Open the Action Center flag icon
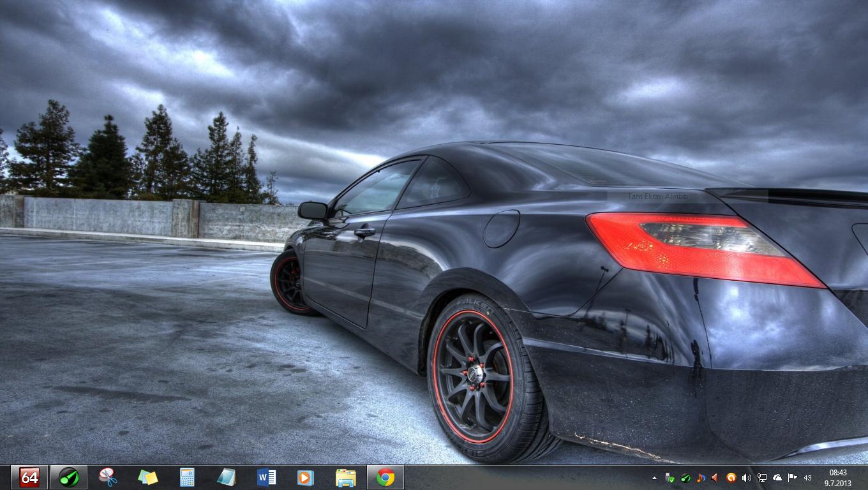The height and width of the screenshot is (490, 868). tap(793, 477)
